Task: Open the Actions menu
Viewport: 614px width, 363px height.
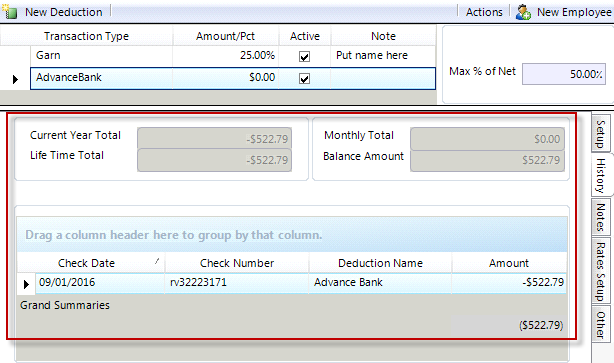Action: coord(484,12)
